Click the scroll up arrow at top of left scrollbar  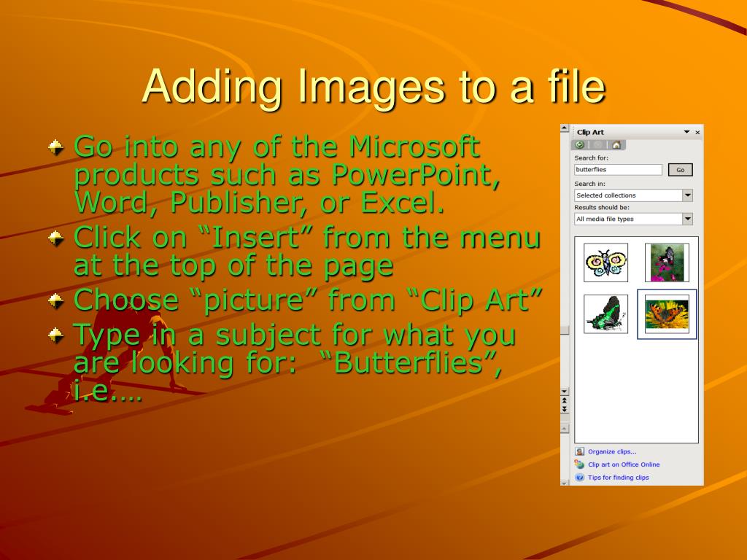(x=565, y=128)
